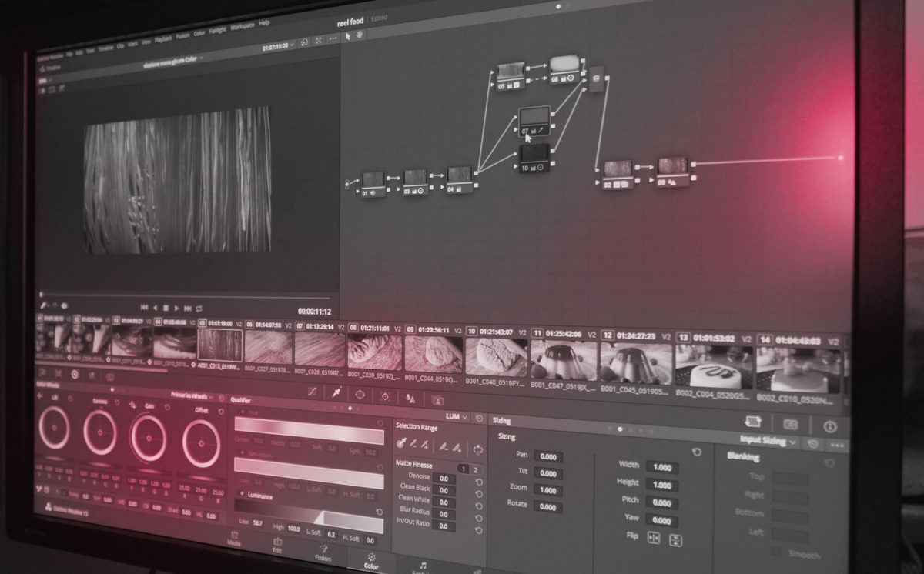Reset the Luminance qualifier range
This screenshot has width=924, height=574.
click(x=379, y=511)
